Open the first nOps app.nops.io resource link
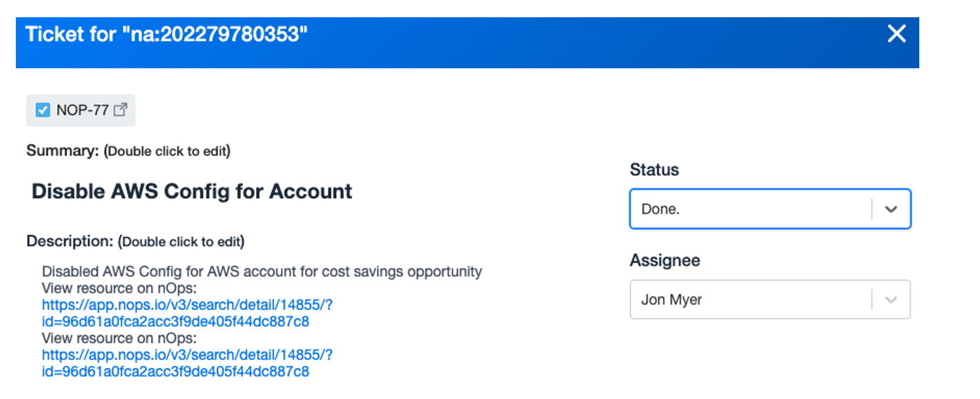The image size is (980, 399). click(188, 305)
